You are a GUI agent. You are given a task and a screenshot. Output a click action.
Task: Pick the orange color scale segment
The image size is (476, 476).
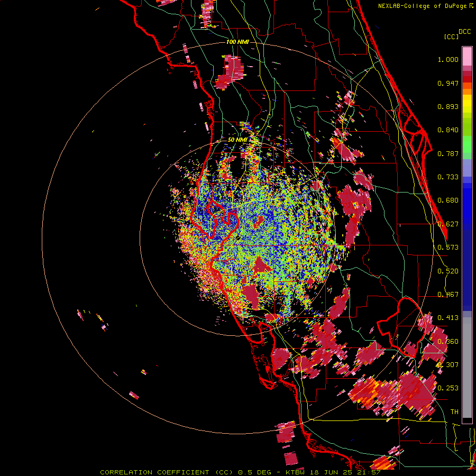coord(467,91)
